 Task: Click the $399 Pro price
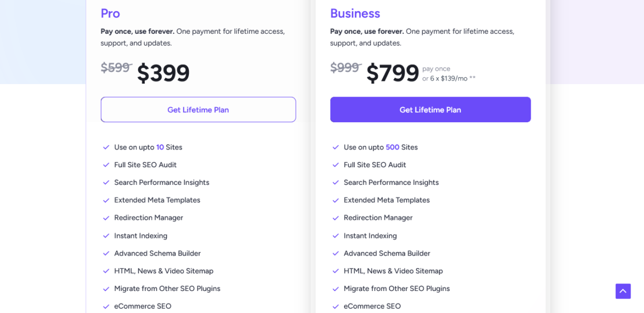tap(163, 73)
